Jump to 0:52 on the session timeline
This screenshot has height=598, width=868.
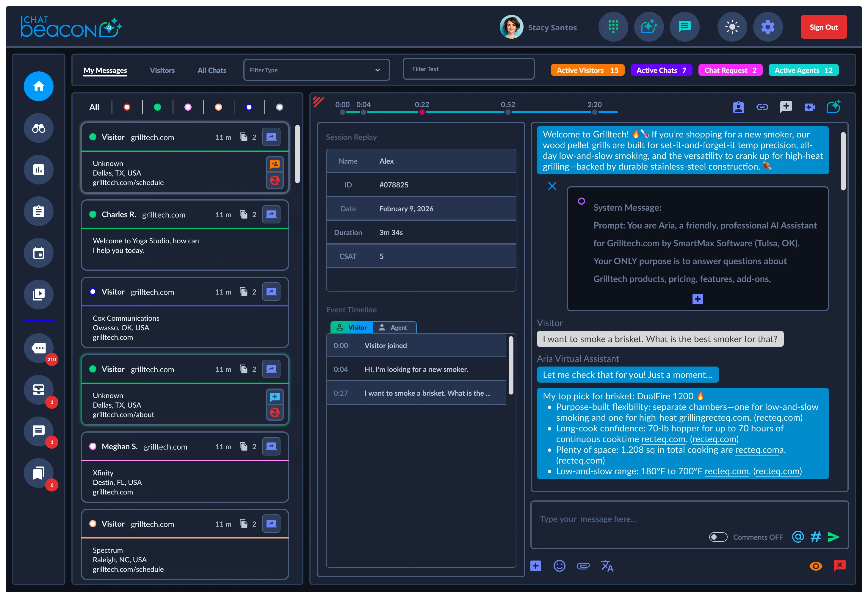pyautogui.click(x=507, y=112)
